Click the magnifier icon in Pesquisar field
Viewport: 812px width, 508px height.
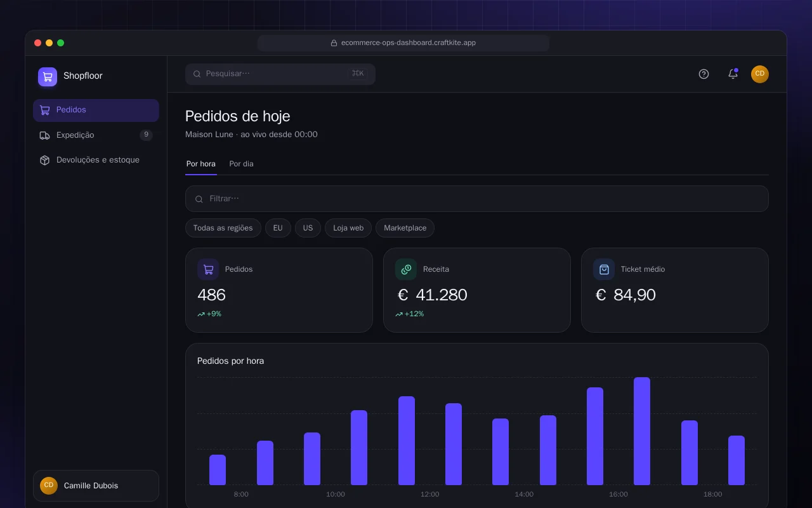point(197,74)
